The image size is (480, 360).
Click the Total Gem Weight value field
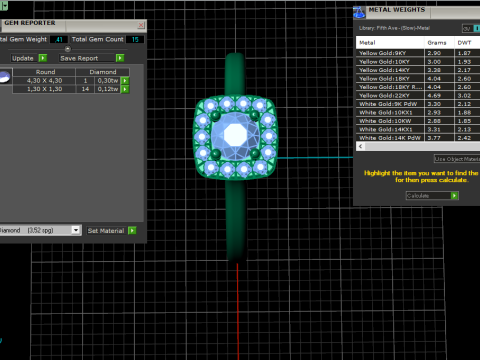[59, 39]
